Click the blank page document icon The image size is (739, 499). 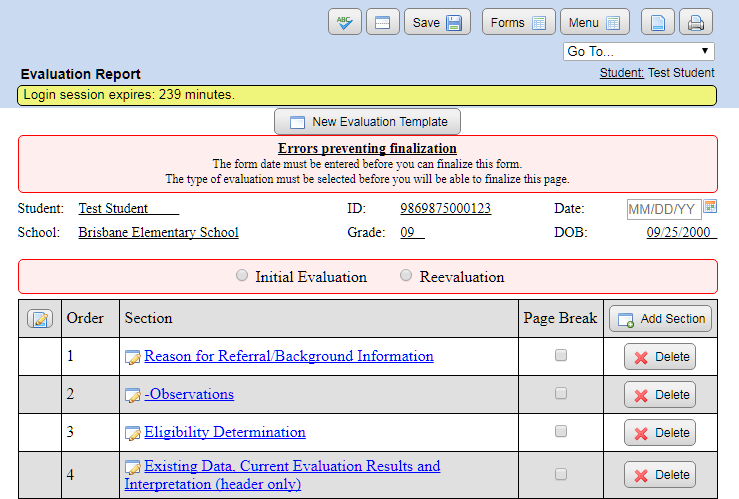657,22
